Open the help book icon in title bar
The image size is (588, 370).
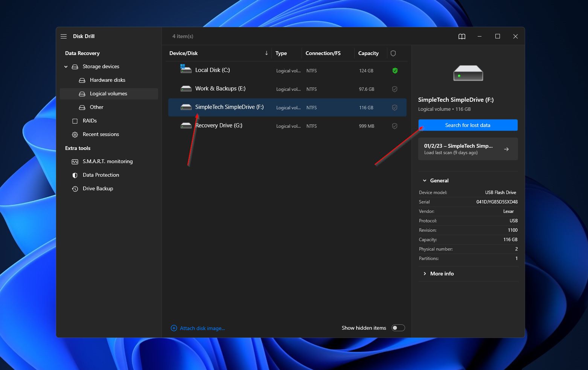[462, 36]
